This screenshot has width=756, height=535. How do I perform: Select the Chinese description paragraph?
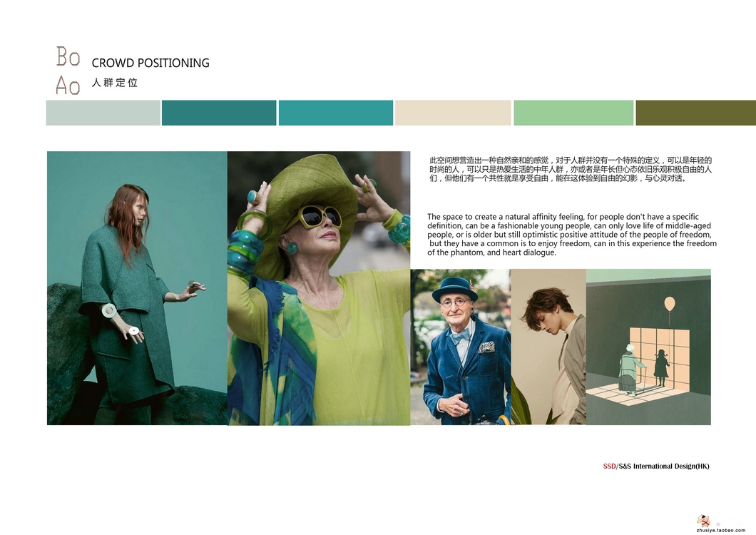571,170
